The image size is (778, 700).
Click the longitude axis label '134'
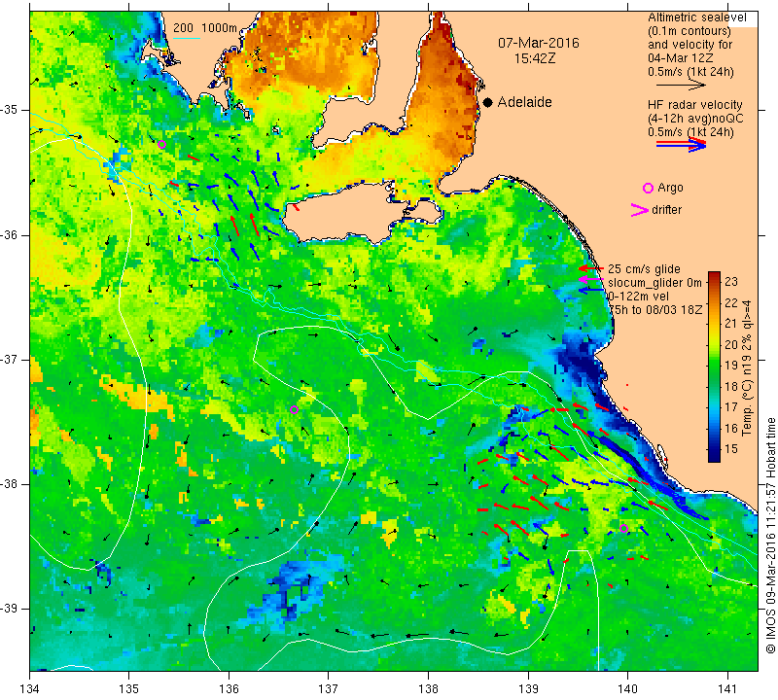coord(30,689)
